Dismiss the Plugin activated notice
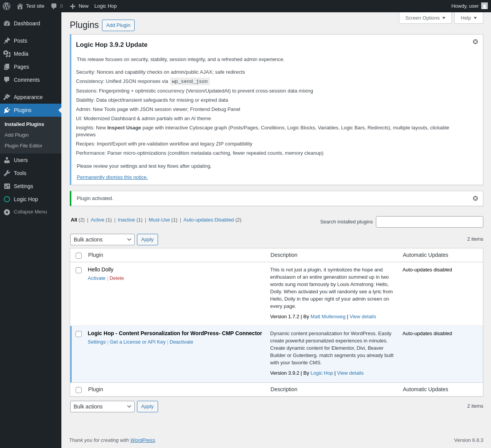Image resolution: width=491 pixels, height=448 pixels. pos(475,198)
